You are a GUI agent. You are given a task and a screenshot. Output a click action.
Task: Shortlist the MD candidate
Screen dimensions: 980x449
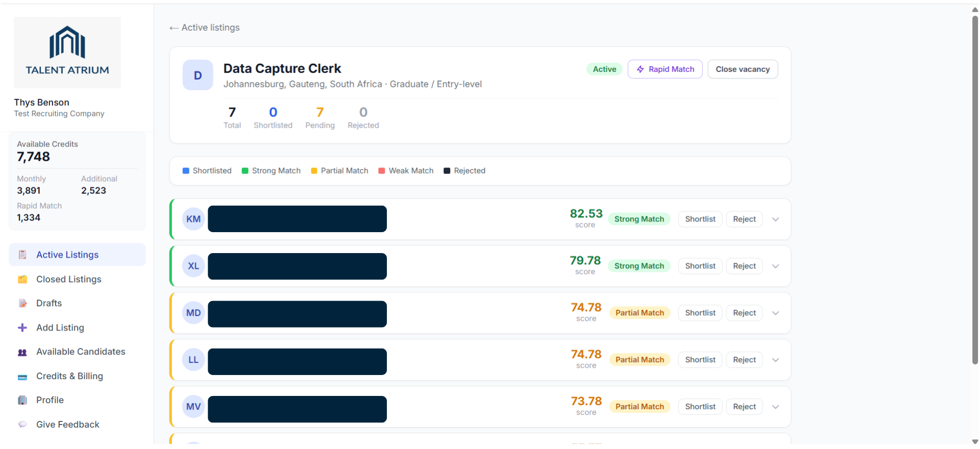[700, 313]
